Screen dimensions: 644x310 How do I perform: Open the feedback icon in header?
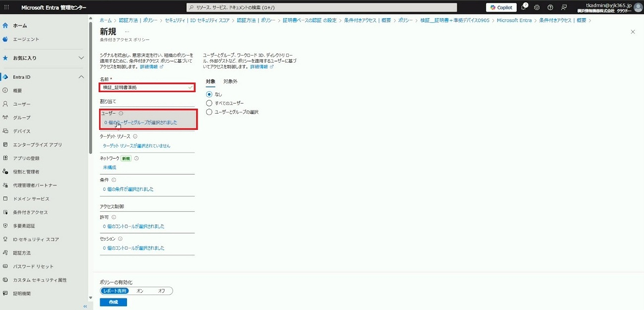[564, 7]
